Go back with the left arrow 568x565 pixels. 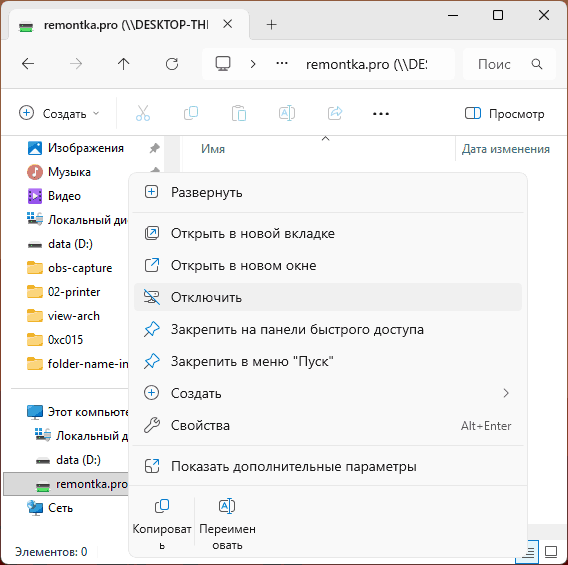[28, 64]
